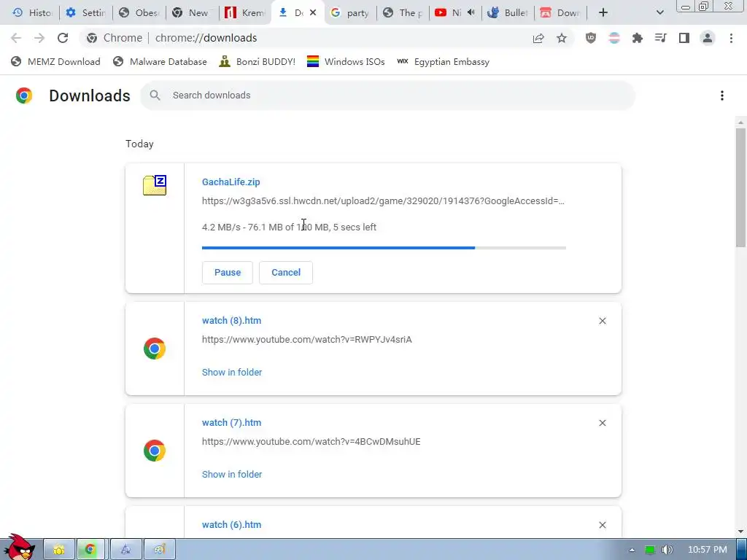Click the GachaLife.zip download progress bar

[x=384, y=248]
